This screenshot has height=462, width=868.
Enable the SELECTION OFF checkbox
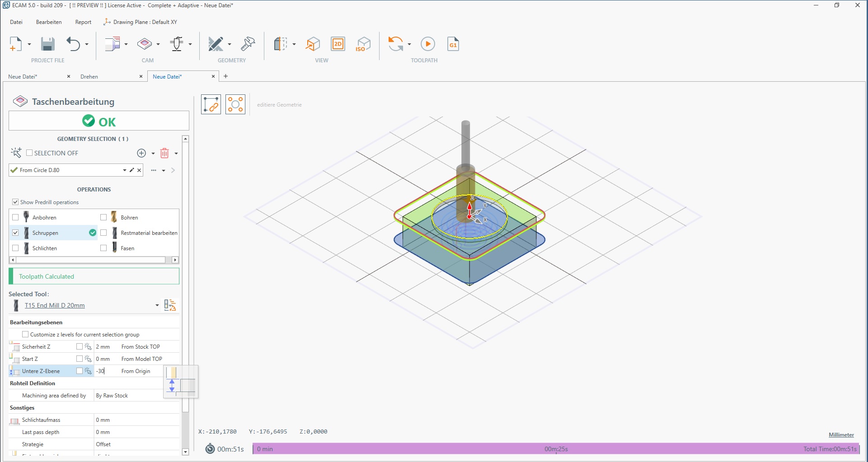(x=29, y=153)
